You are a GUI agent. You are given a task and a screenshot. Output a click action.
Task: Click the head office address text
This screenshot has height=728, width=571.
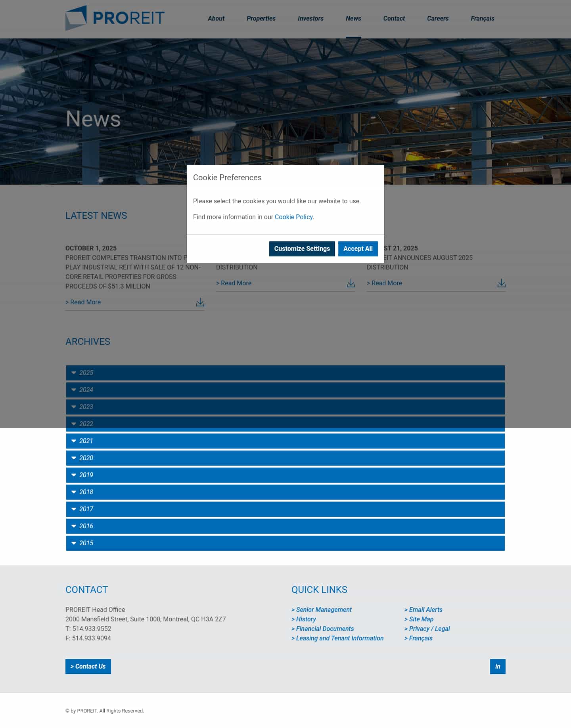click(x=146, y=619)
